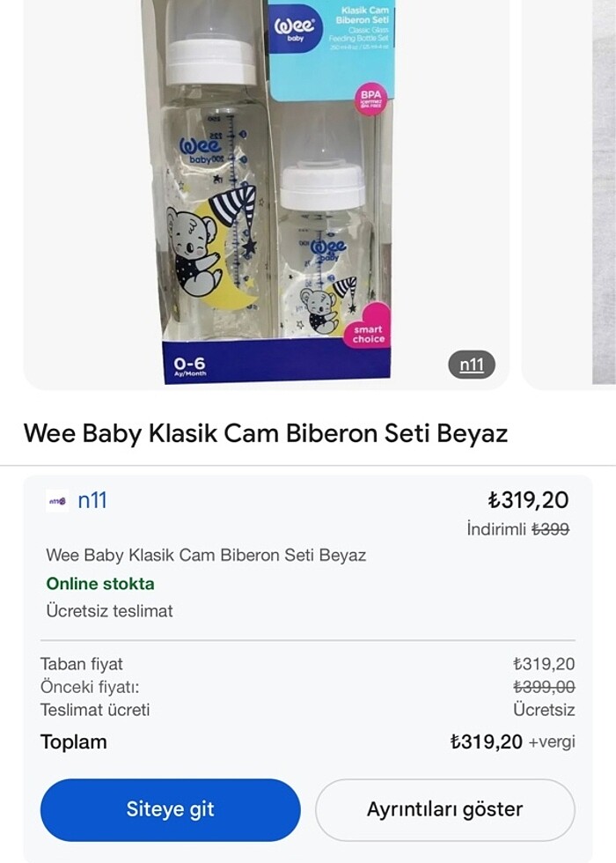Tap the +vergi label

552,742
